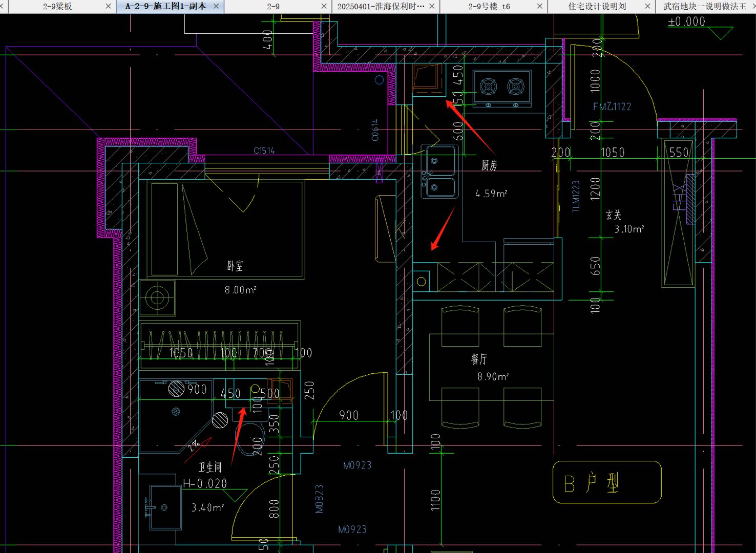The image size is (756, 553).
Task: Click the 800 dimension text
Action: click(274, 508)
